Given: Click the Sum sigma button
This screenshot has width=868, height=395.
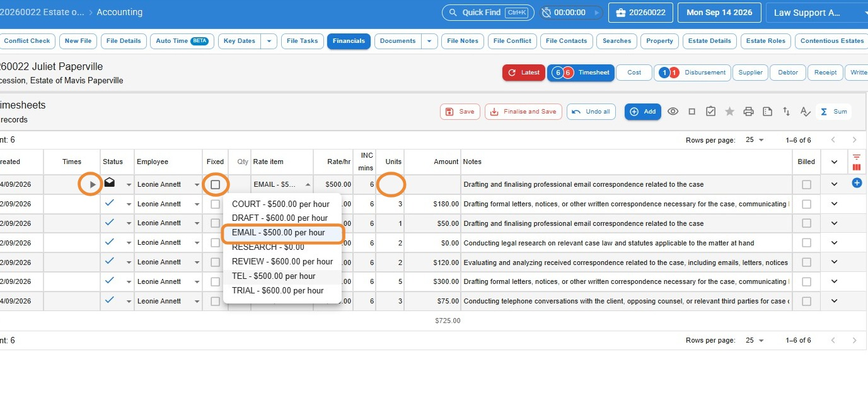Looking at the screenshot, I should coord(834,112).
